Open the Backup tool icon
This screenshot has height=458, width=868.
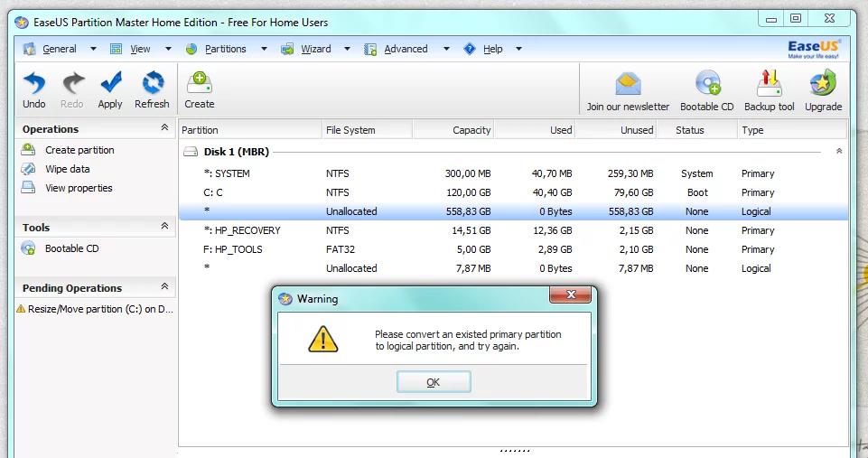(x=769, y=83)
